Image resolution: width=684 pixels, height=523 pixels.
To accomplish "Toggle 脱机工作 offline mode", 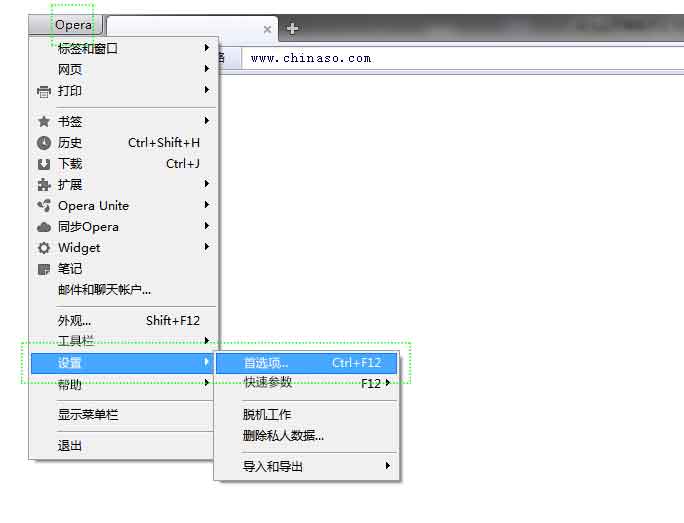I will 267,414.
